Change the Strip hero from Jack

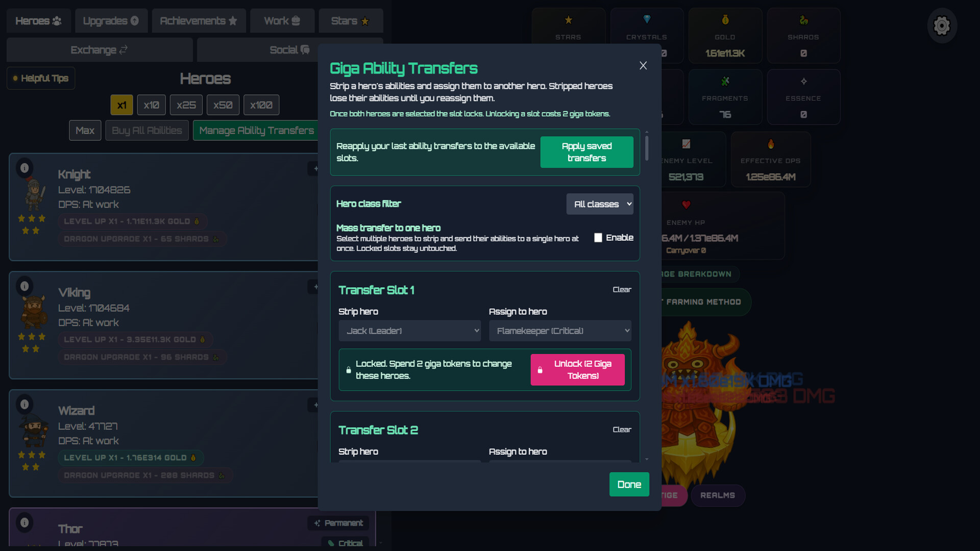[x=409, y=331]
